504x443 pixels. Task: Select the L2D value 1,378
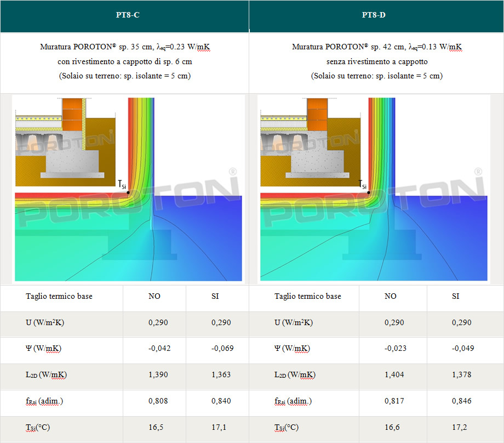click(462, 375)
